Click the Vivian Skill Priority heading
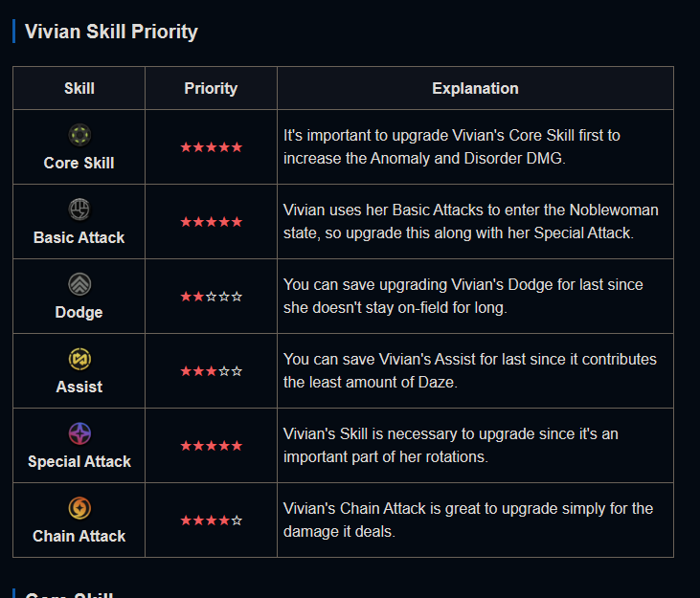Viewport: 700px width, 598px height. [x=111, y=32]
